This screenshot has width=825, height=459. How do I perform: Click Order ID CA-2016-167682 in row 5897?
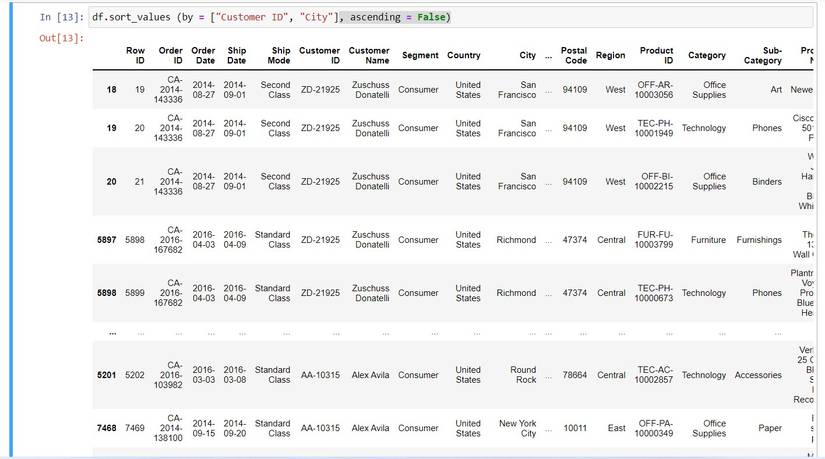[x=168, y=240]
